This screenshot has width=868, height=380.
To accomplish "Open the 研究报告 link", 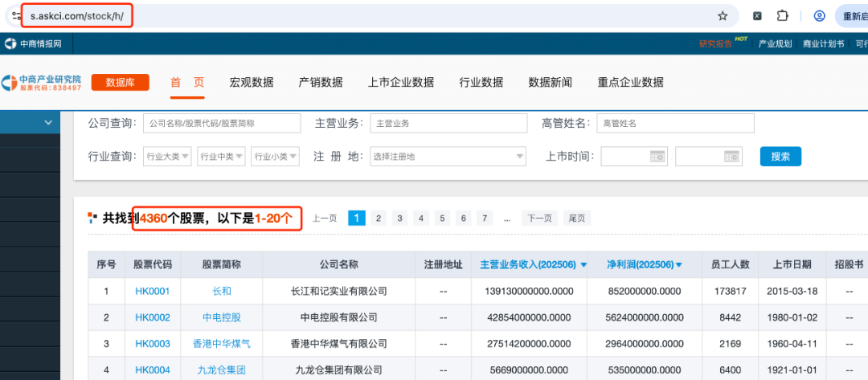I will point(716,44).
